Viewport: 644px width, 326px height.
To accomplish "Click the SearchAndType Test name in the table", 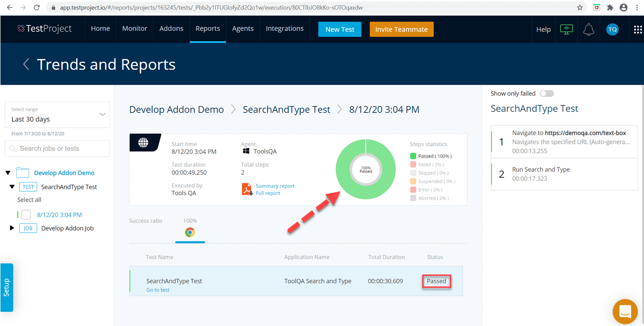I will click(x=174, y=281).
